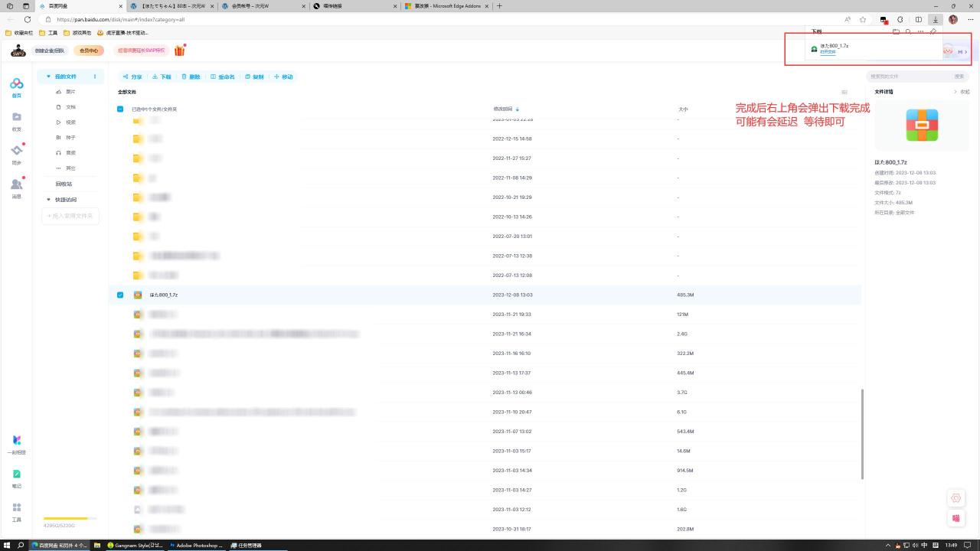Screen dimensions: 980x551
Task: Open the 同步 sync icon in sidebar
Action: click(16, 151)
